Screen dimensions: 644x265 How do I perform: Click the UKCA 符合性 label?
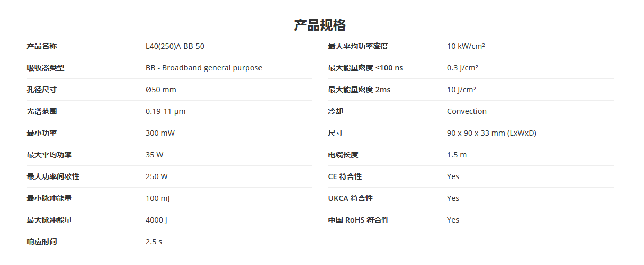350,198
